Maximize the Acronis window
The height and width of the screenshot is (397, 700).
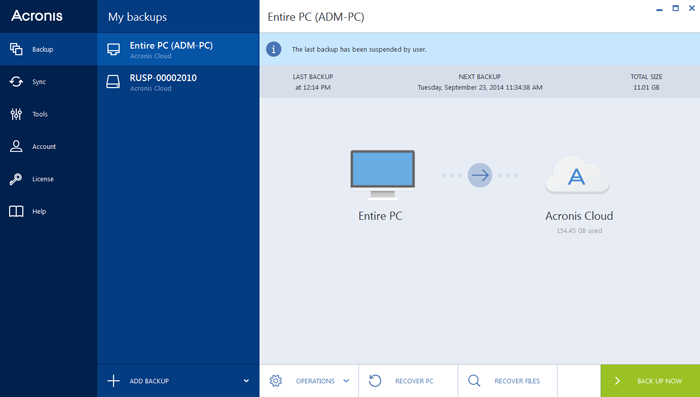point(675,8)
